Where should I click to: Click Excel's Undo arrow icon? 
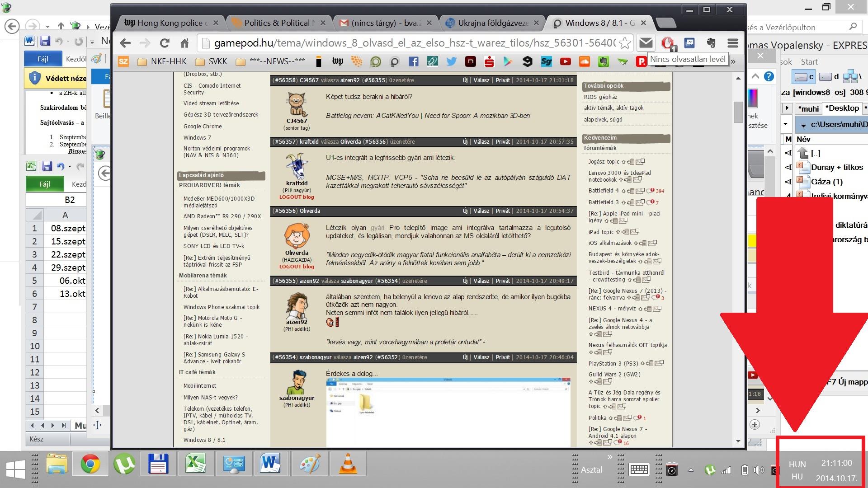click(60, 166)
